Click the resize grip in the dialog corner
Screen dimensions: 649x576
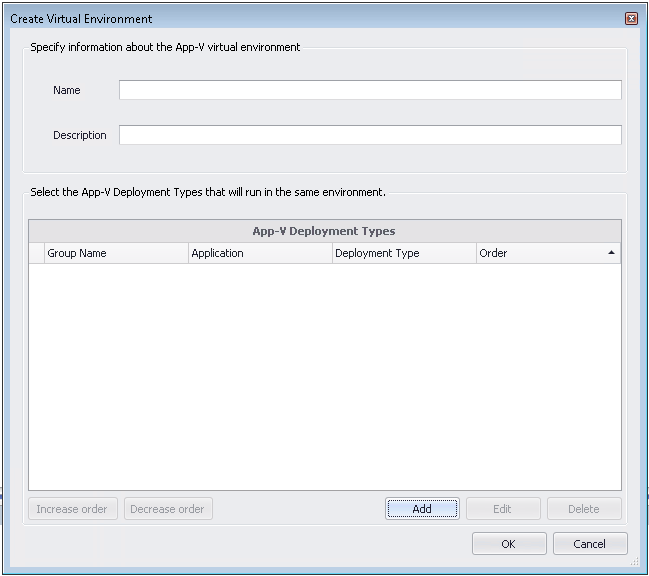(x=634, y=563)
